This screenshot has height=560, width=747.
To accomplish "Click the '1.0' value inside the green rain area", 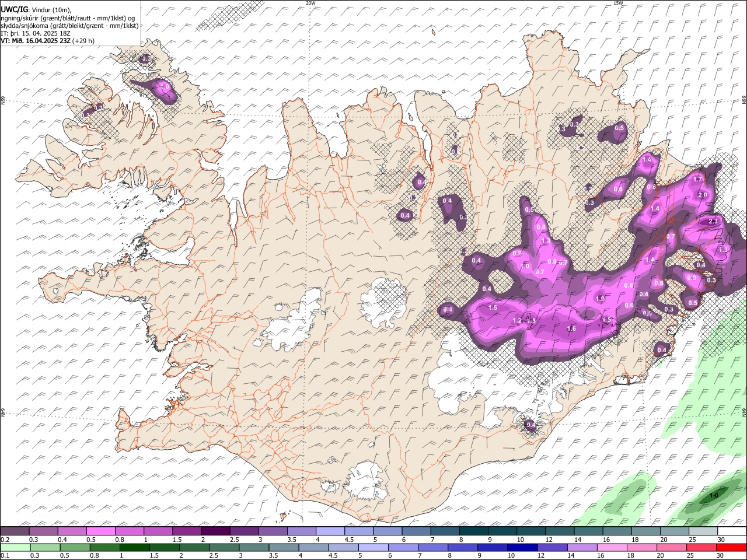I will tap(714, 496).
